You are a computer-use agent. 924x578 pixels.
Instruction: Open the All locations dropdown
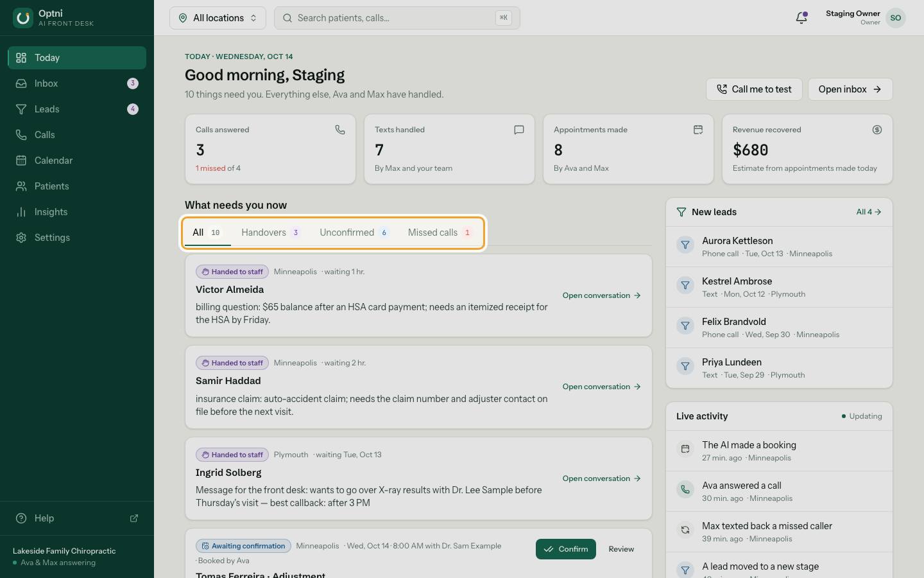click(218, 18)
